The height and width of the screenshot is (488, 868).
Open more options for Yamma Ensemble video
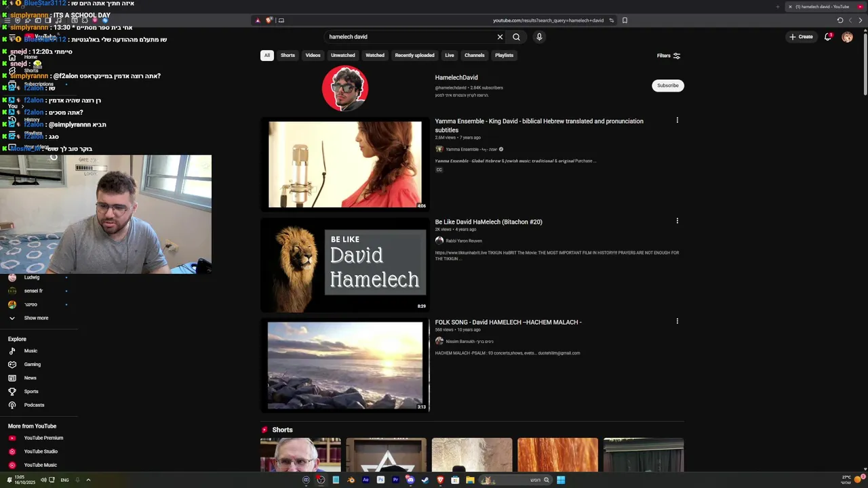677,121
